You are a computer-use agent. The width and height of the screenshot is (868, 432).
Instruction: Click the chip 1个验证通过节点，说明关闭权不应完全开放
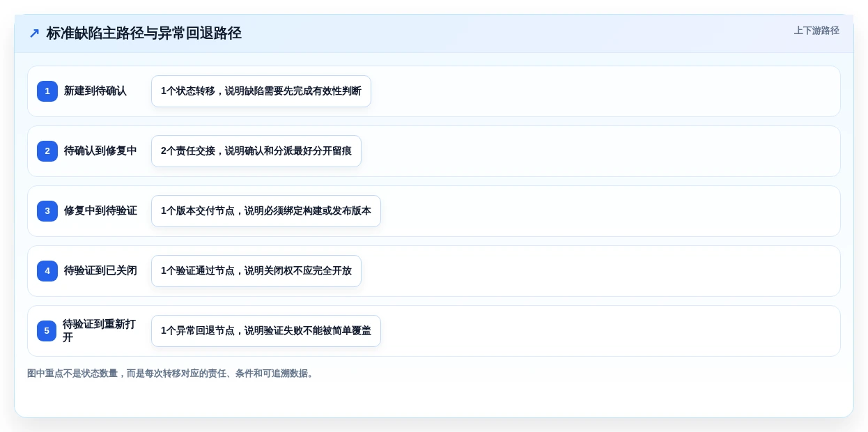[256, 271]
